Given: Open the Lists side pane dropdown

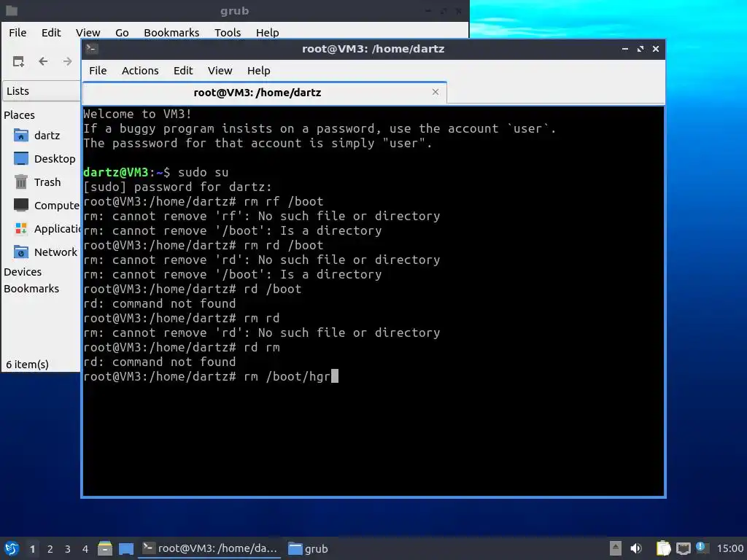Looking at the screenshot, I should [x=42, y=91].
